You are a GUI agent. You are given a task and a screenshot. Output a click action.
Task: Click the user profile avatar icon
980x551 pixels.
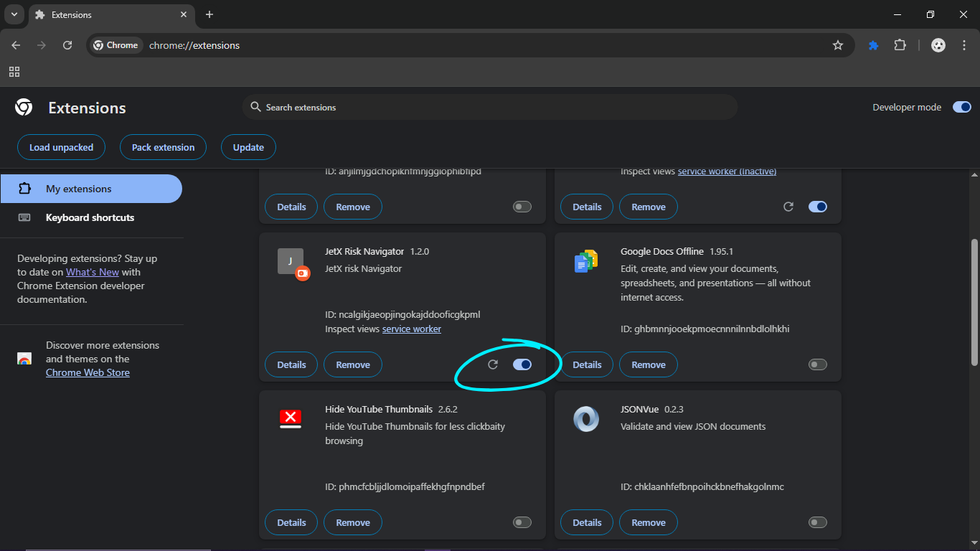coord(938,45)
